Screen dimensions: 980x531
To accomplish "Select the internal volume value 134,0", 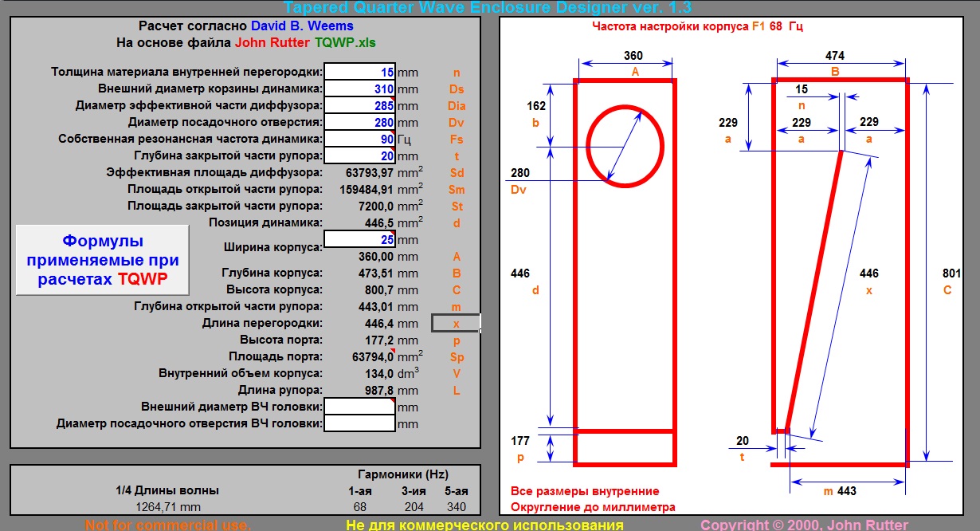I will 381,373.
